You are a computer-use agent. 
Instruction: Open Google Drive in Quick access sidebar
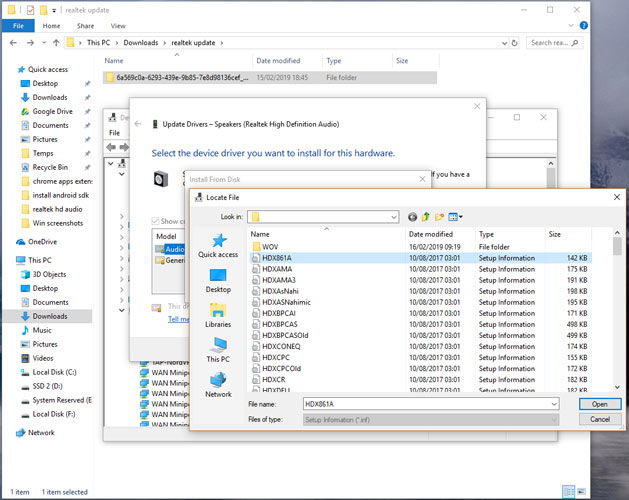pyautogui.click(x=50, y=111)
